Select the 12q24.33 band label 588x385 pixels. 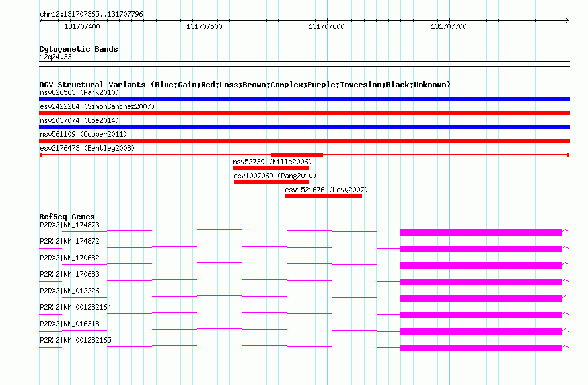click(55, 57)
